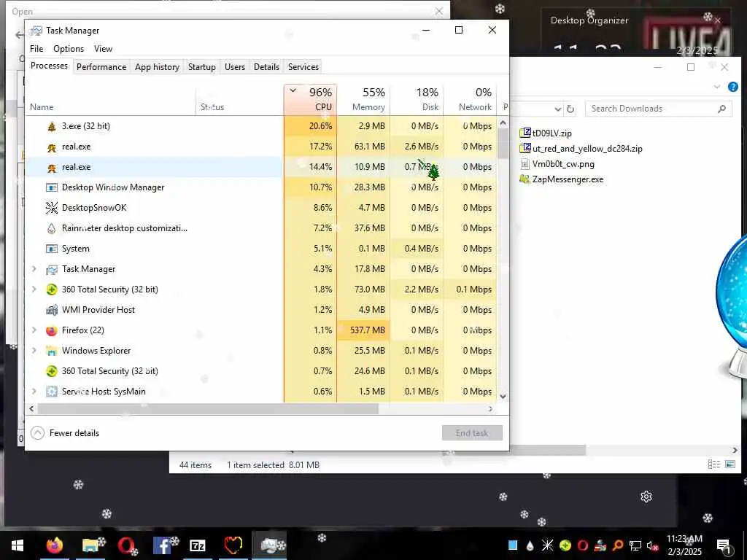
Task: Click the icon of real.exe using 63.1 MB
Action: point(52,147)
